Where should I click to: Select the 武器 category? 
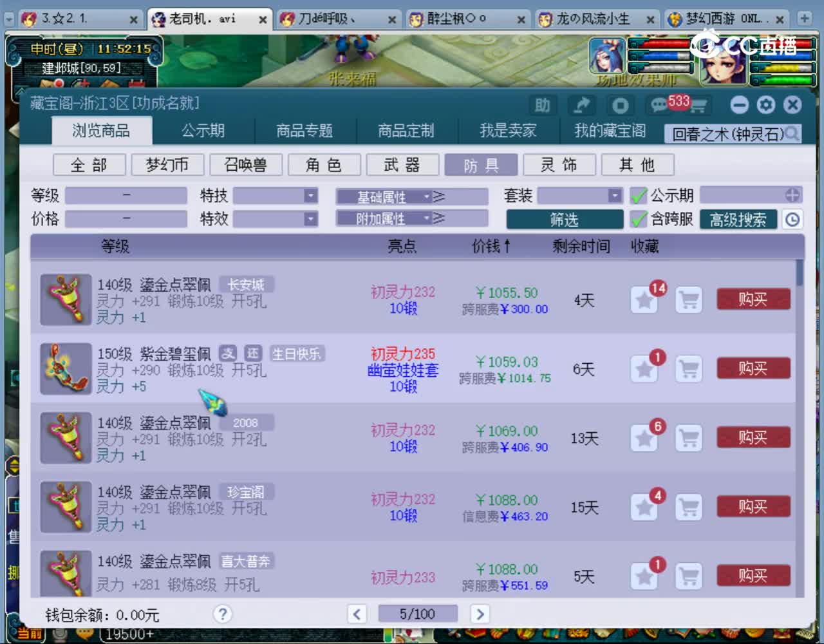coord(402,165)
